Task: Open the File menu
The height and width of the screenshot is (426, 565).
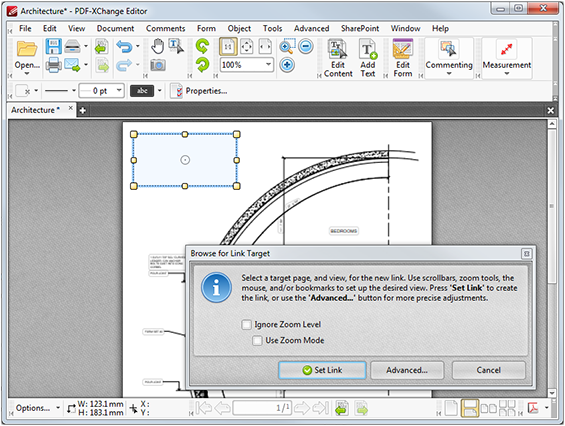Action: [x=25, y=28]
